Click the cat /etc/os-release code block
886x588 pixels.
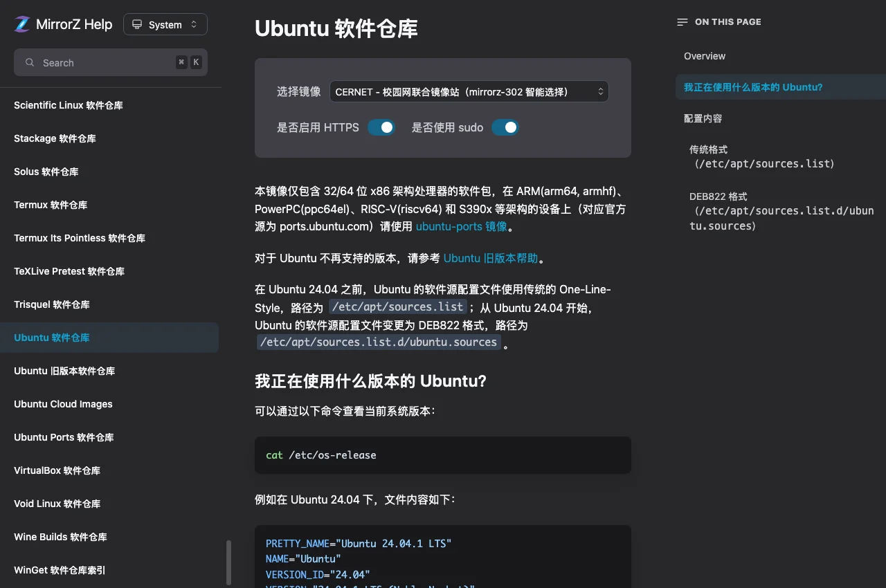click(443, 455)
